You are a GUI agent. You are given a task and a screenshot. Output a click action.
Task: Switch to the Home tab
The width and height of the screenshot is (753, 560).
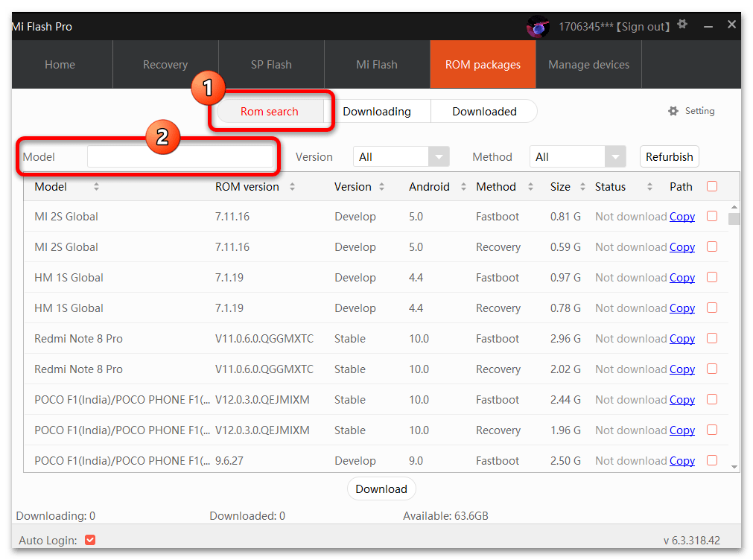coord(60,64)
